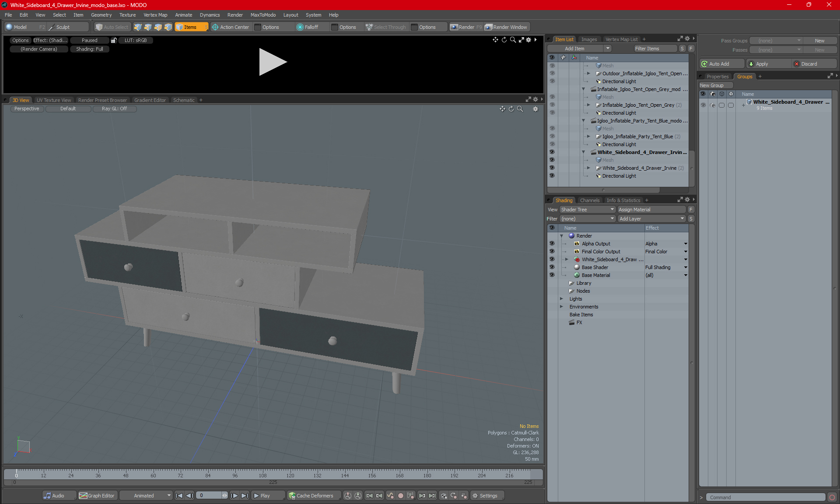Open the Add Item dropdown
The width and height of the screenshot is (840, 504).
pos(580,49)
